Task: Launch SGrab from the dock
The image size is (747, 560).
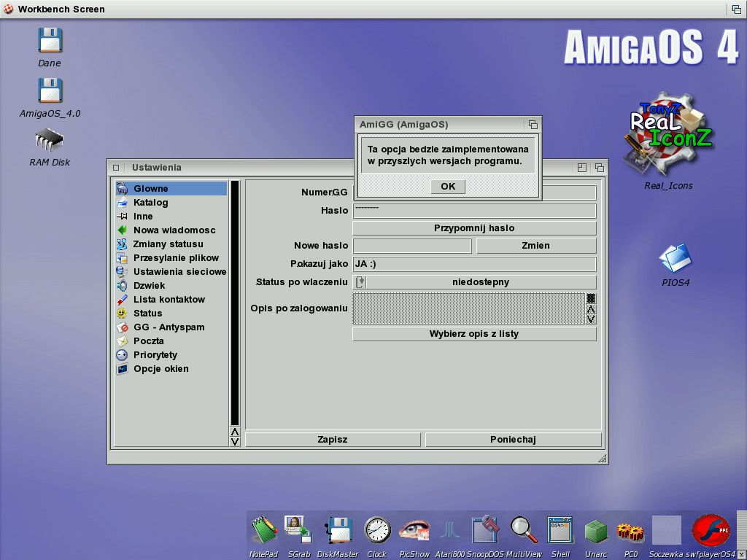Action: tap(298, 530)
